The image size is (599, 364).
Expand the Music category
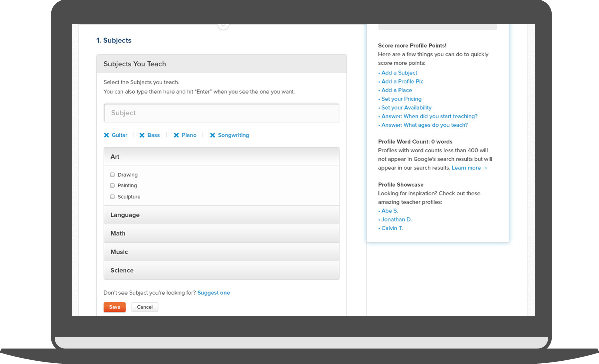click(222, 252)
